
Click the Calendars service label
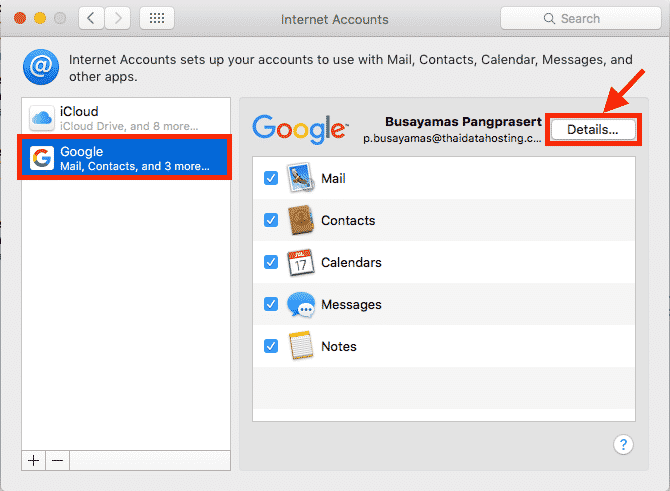tap(351, 262)
